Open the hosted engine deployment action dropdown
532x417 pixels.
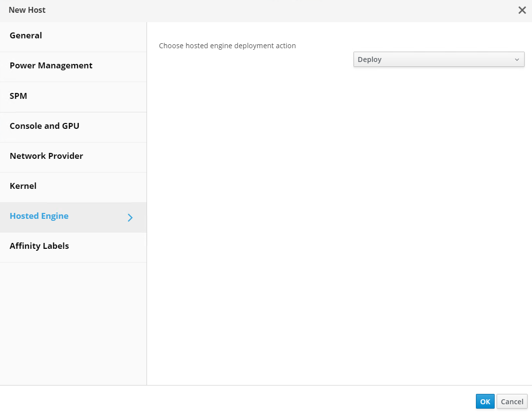[439, 60]
